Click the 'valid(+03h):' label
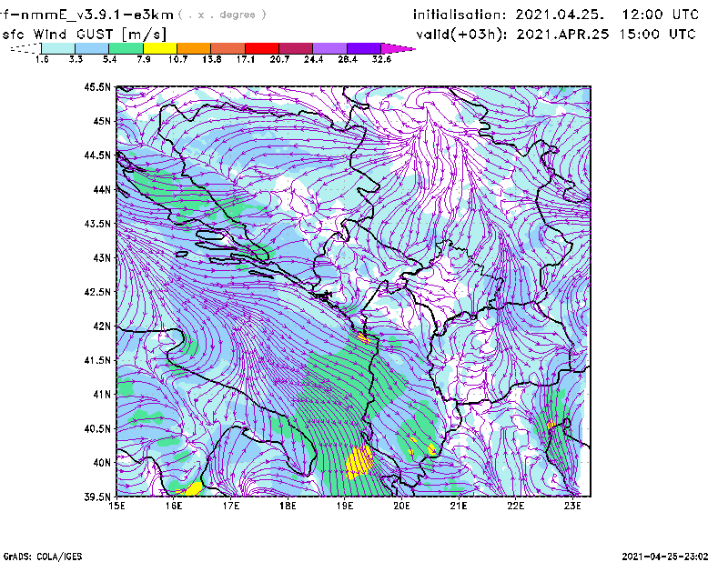Viewport: 728px width, 562px height. pos(462,35)
